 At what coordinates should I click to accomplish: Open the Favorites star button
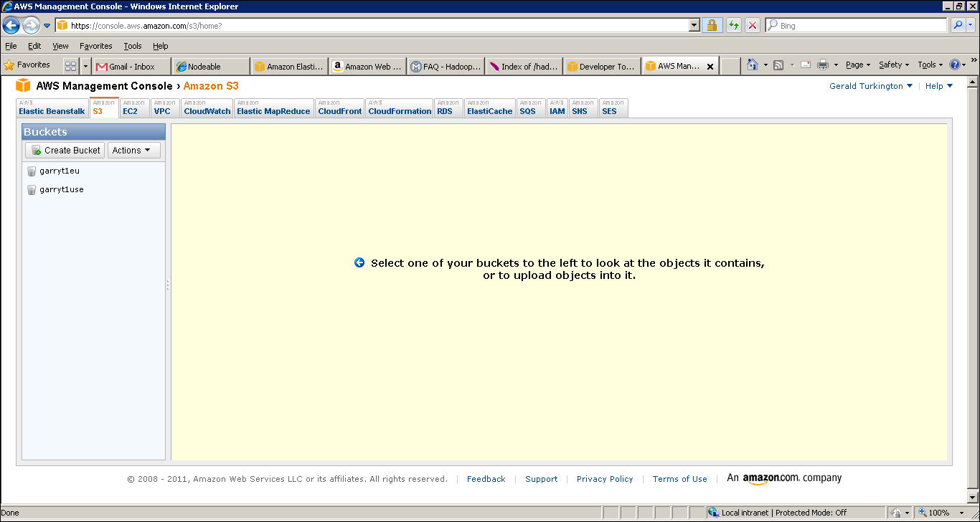[27, 65]
